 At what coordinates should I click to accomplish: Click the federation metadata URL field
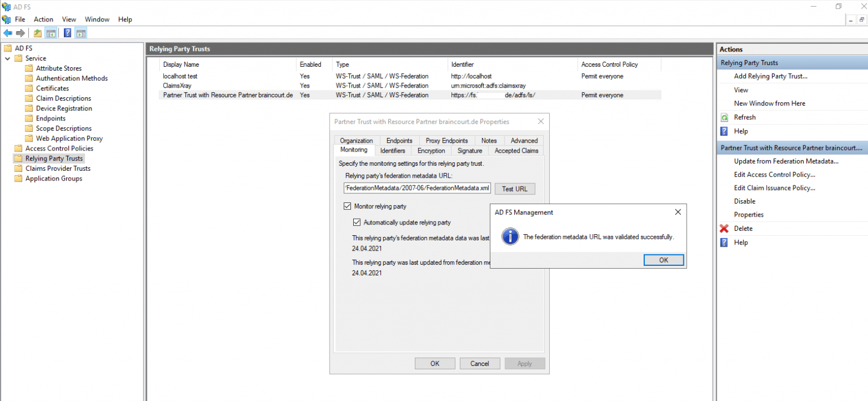(417, 188)
